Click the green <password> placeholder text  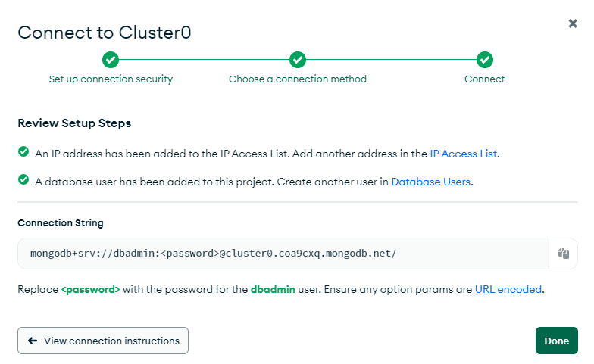[x=91, y=289]
